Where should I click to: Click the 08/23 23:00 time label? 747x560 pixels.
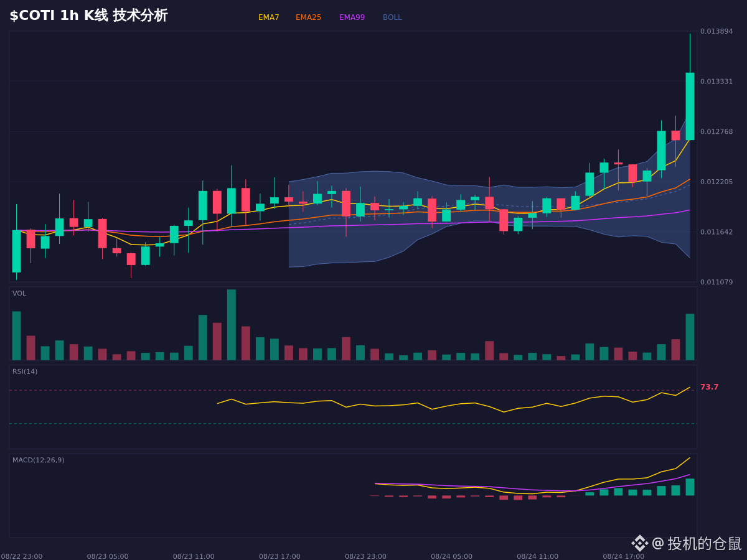click(x=365, y=556)
